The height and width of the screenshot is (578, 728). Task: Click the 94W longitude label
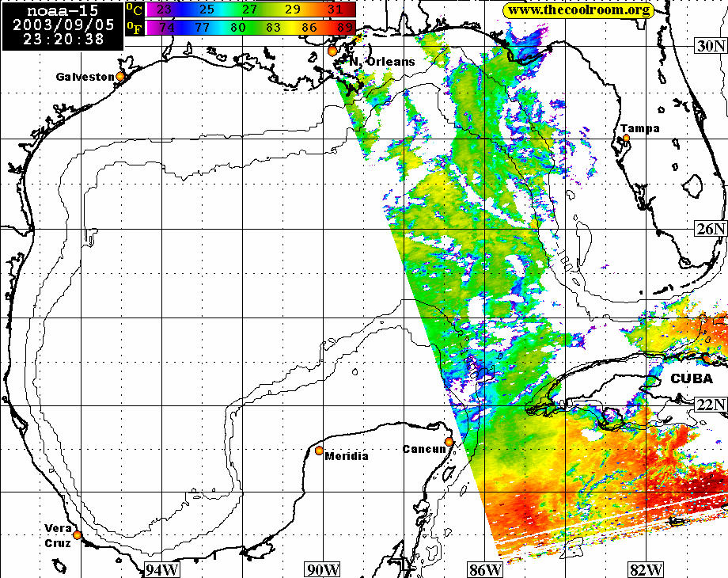tap(162, 569)
